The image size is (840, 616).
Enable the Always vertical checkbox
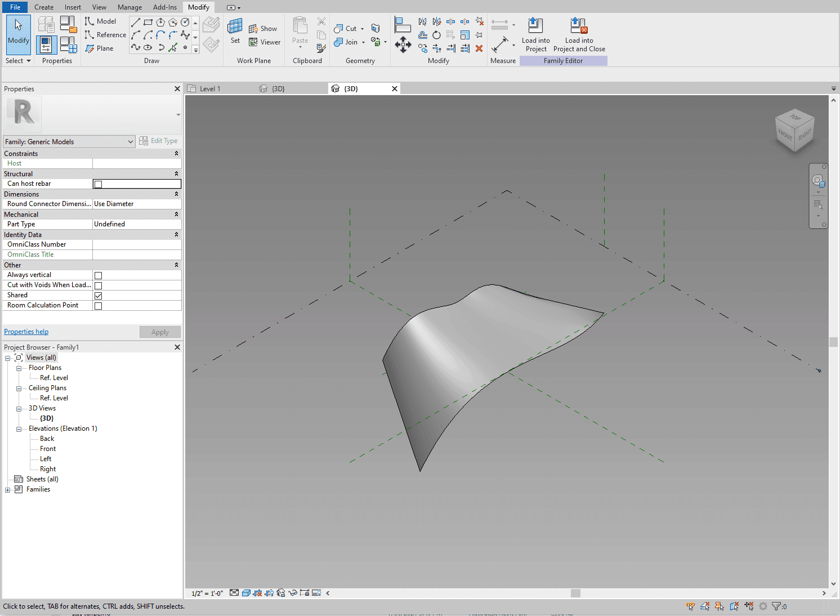click(99, 275)
